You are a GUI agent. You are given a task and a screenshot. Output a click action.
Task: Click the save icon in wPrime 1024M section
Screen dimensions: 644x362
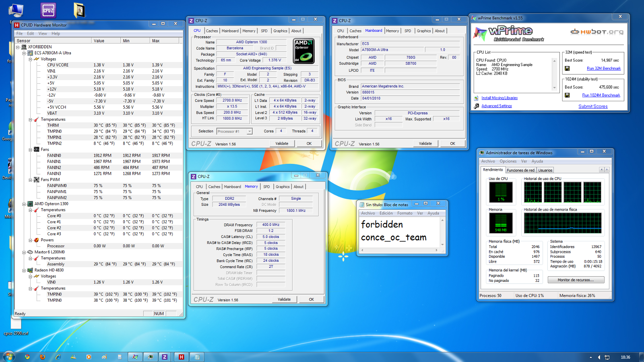pyautogui.click(x=567, y=95)
